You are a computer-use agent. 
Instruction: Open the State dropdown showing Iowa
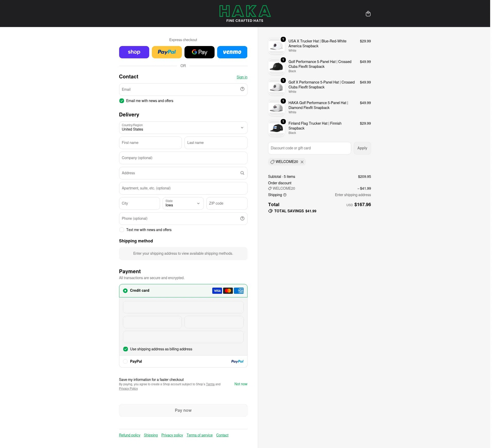(183, 203)
